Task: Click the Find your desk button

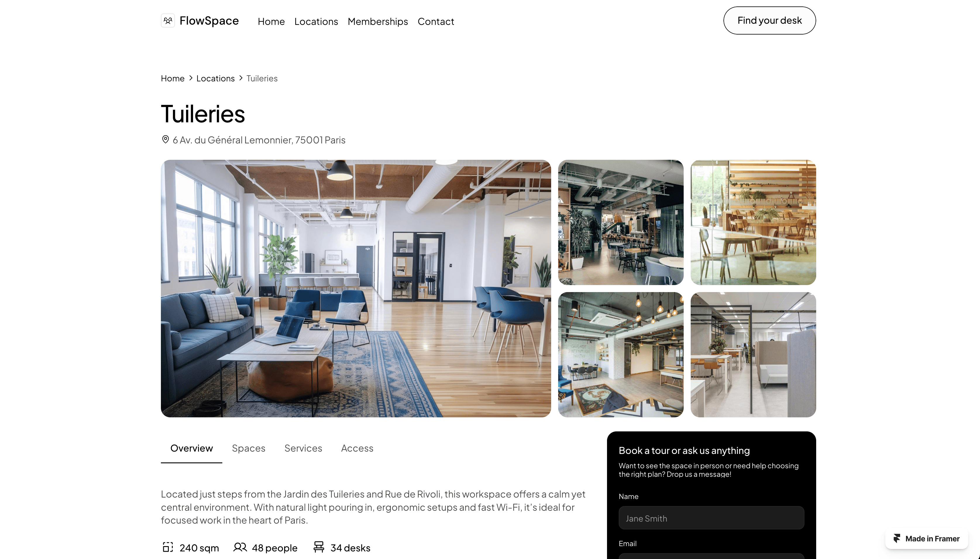Action: tap(769, 20)
